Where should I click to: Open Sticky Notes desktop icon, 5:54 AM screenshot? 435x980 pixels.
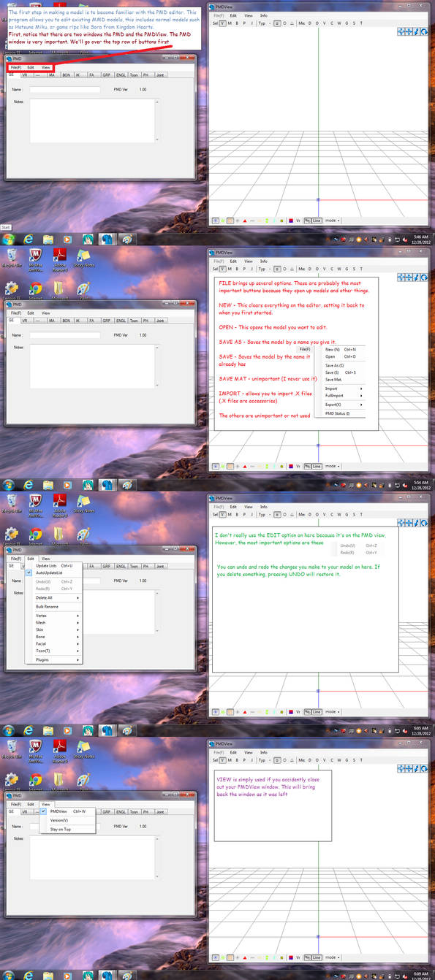84,256
